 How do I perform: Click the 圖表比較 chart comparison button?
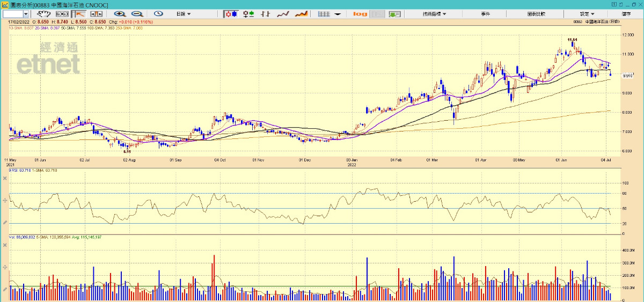(x=536, y=14)
